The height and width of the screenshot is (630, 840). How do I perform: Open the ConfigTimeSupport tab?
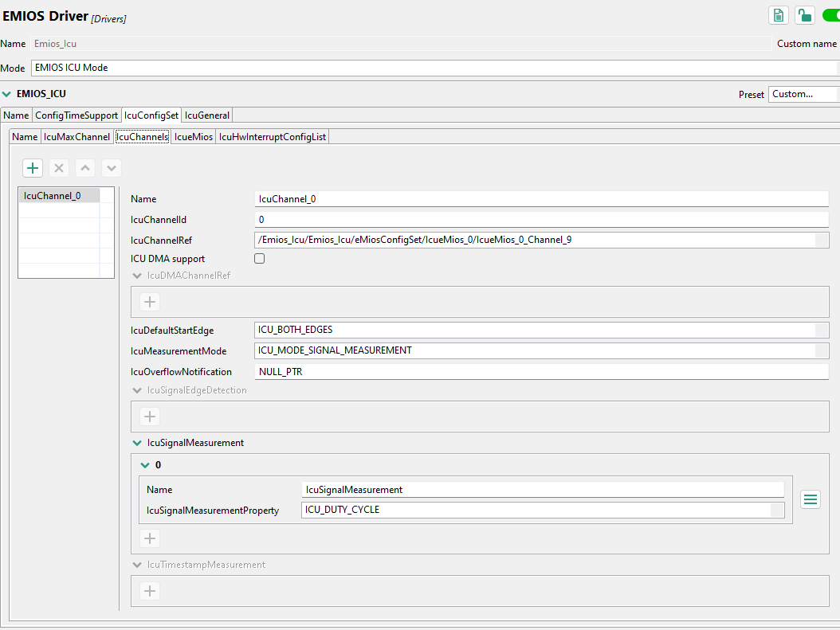(77, 115)
